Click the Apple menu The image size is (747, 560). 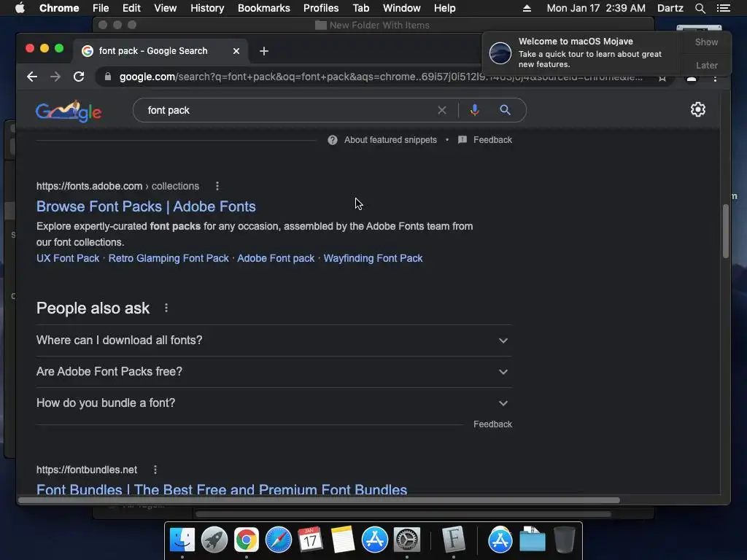tap(20, 8)
